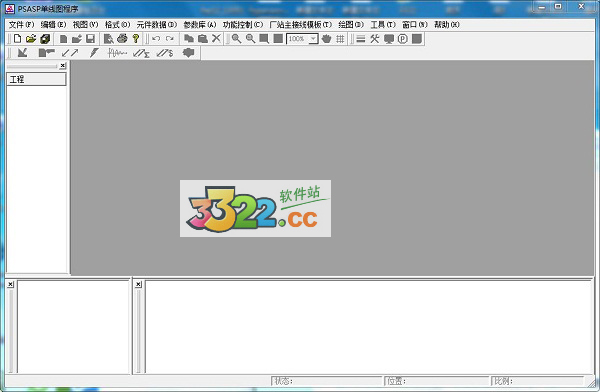Click the 比例 status bar field
The image size is (600, 392).
click(537, 381)
